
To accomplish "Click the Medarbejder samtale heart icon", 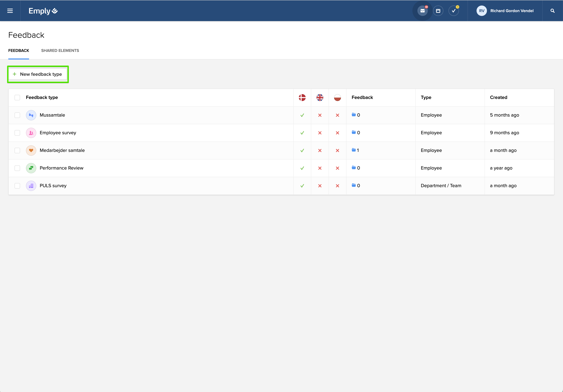I will 31,150.
